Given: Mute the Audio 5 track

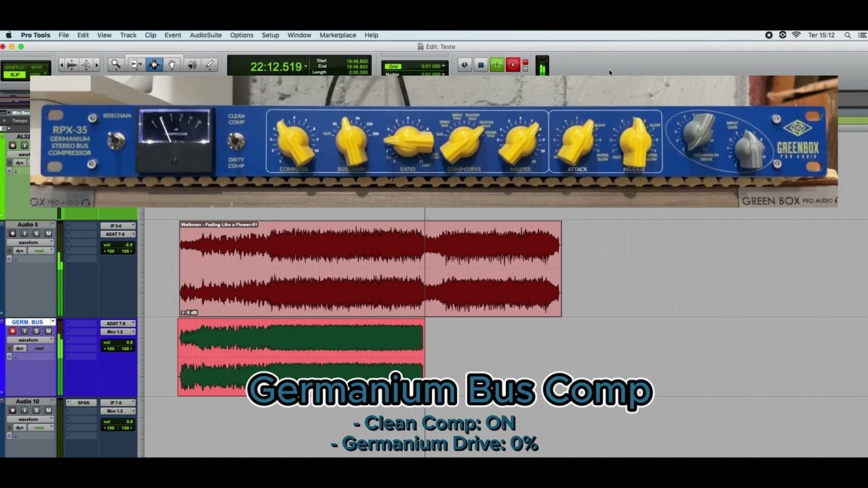Looking at the screenshot, I should tap(48, 233).
